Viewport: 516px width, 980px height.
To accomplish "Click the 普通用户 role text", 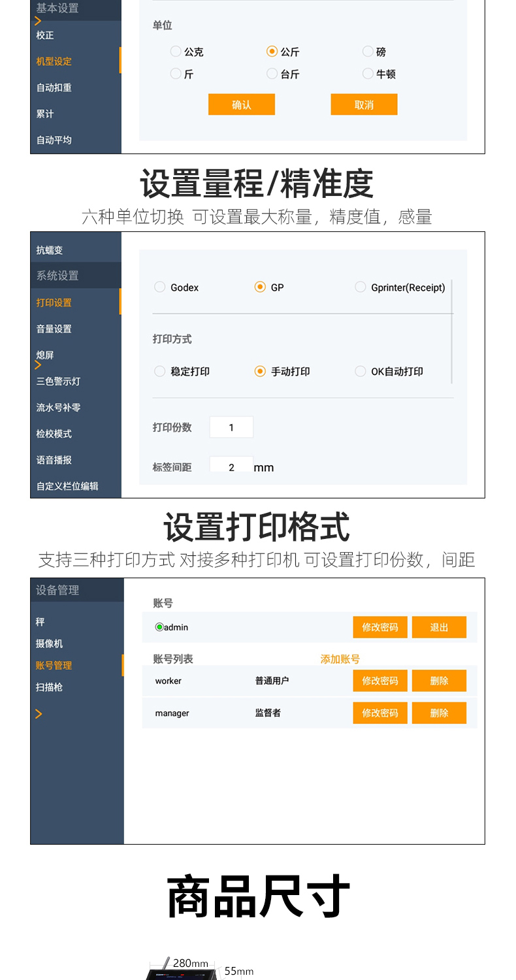I will pyautogui.click(x=272, y=681).
